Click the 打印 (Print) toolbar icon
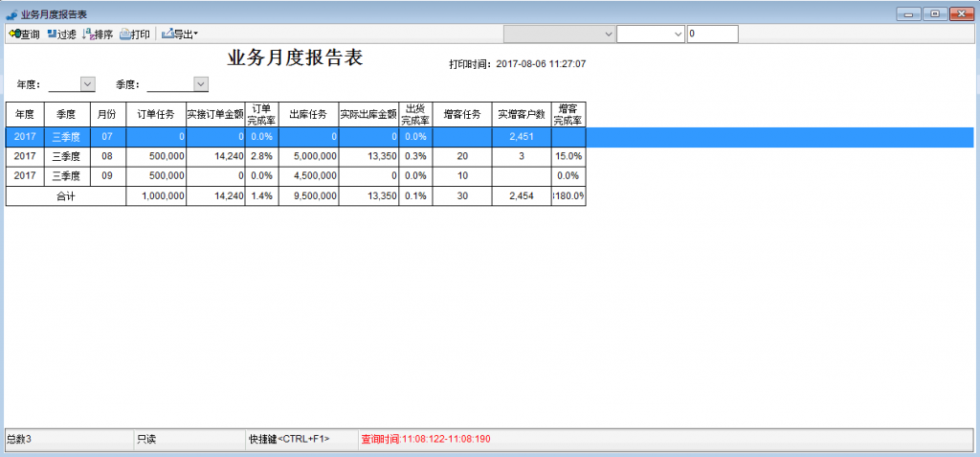Screen dimensions: 980x457 pyautogui.click(x=135, y=34)
